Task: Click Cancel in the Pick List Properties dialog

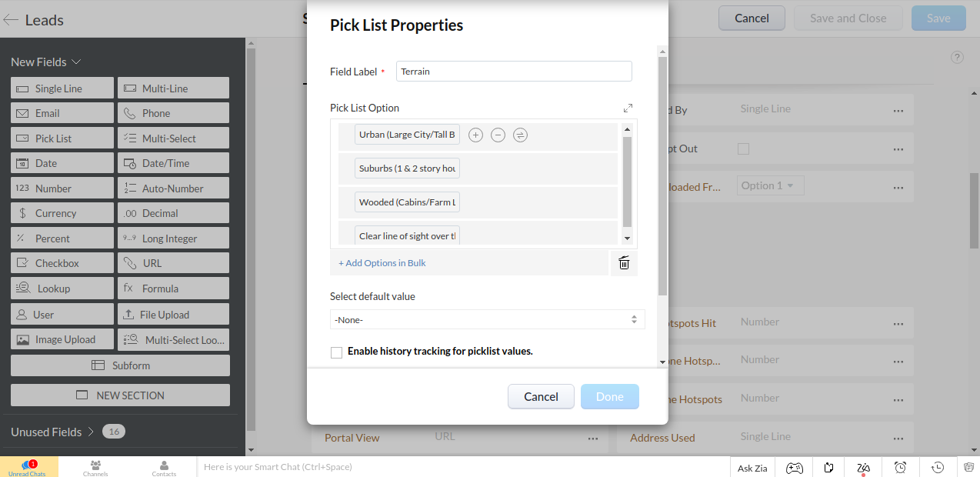Action: 541,396
